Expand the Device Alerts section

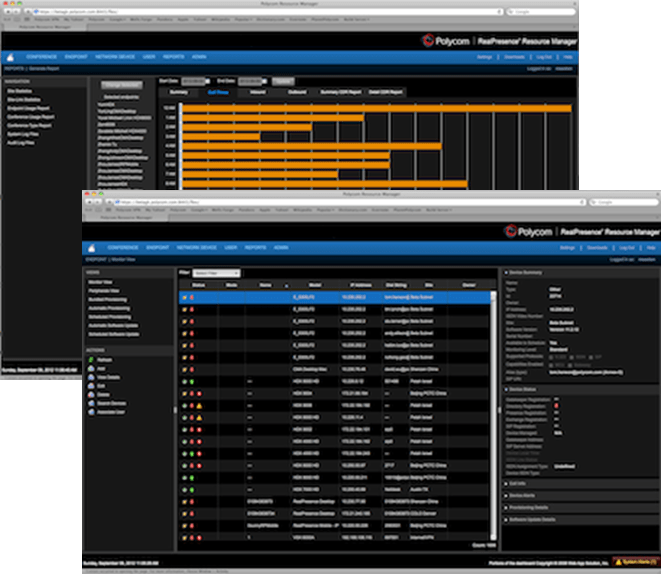506,496
